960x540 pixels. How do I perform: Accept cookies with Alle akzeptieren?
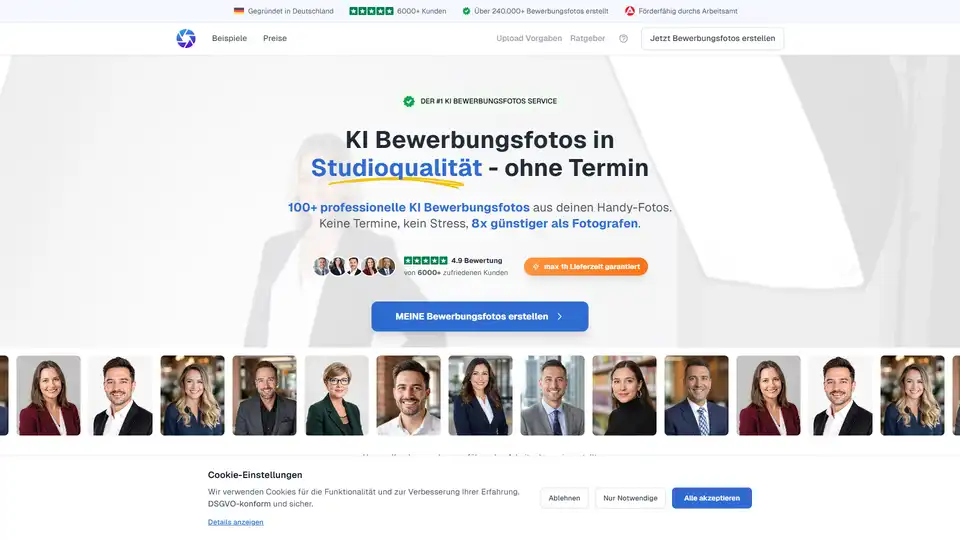[711, 498]
